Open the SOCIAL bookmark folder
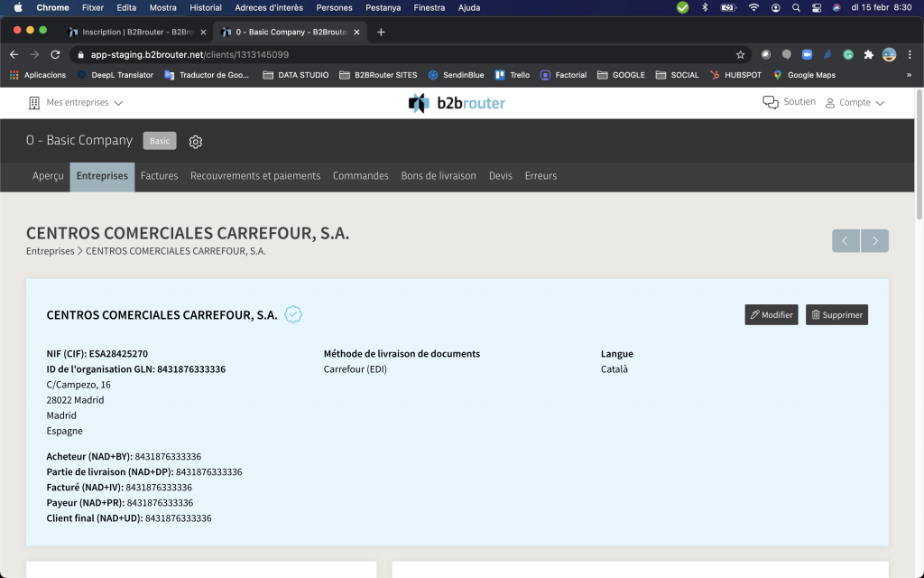 tap(677, 75)
